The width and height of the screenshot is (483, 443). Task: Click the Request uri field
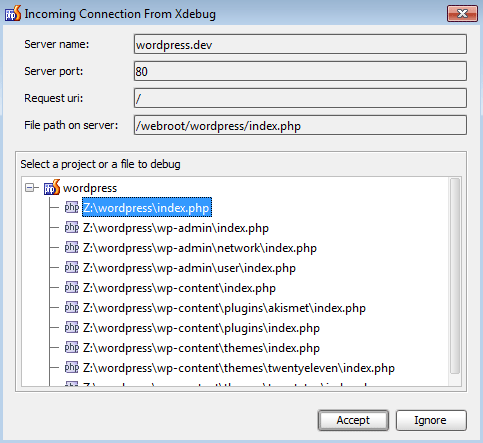click(x=300, y=98)
